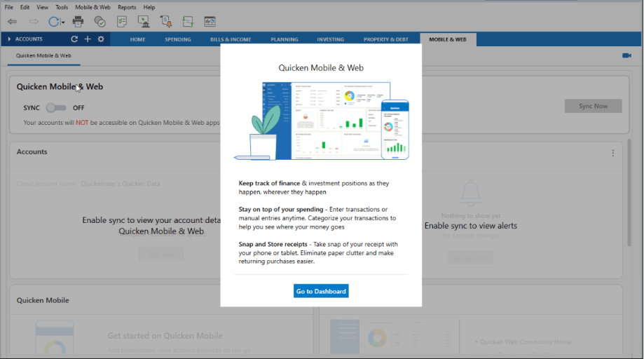Screen dimensions: 644x359
Task: Click the Reconcile checkmark toolbar icon
Action: pos(100,22)
